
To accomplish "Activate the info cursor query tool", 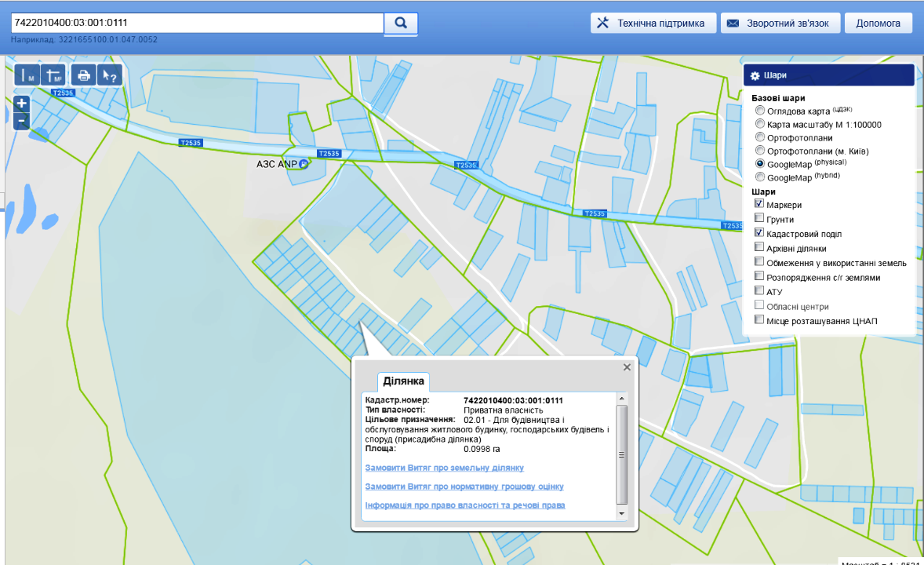I will pos(109,75).
